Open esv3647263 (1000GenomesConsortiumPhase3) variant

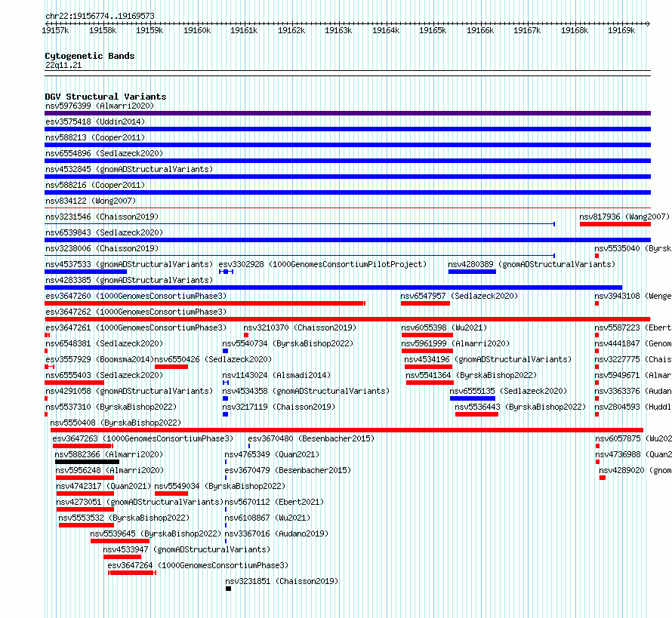[143, 438]
